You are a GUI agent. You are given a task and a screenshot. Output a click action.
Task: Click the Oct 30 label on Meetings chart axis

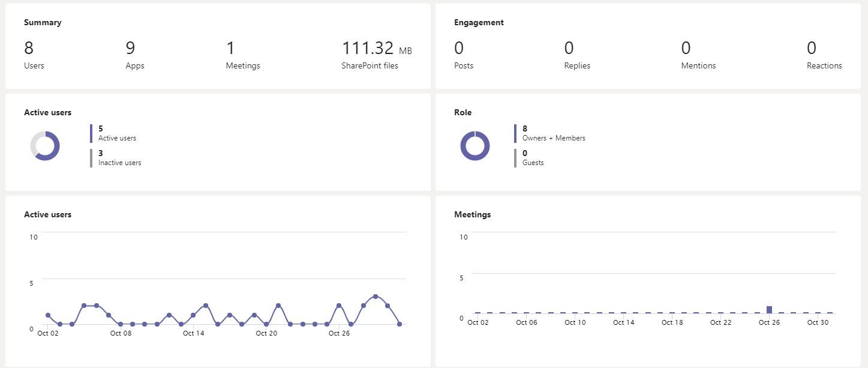click(x=818, y=322)
